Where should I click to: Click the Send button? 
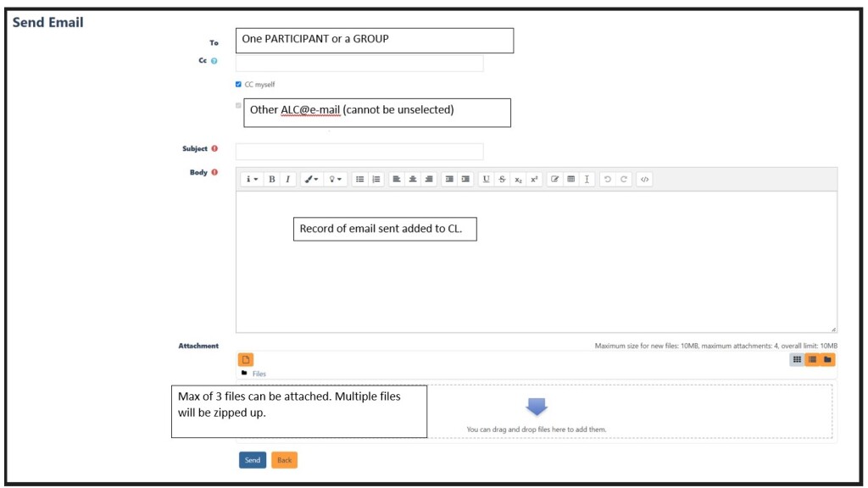(x=253, y=460)
